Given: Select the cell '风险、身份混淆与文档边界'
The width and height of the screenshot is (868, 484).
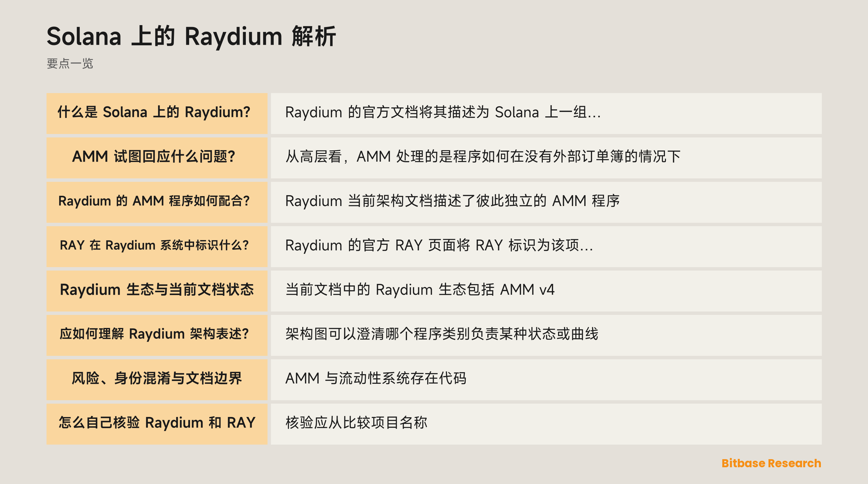Looking at the screenshot, I should tap(157, 379).
